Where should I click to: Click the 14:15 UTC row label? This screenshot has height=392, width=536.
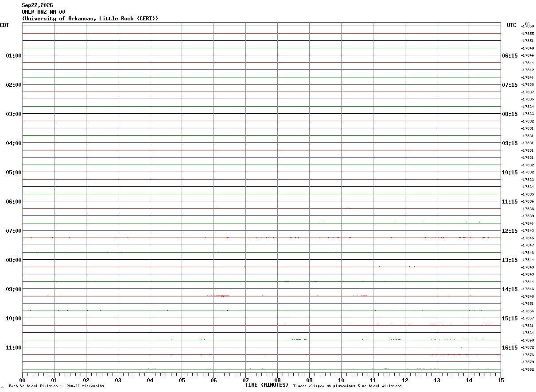510,289
